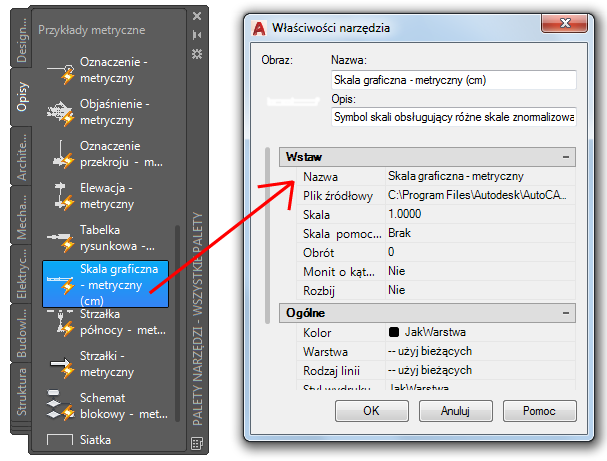Select the Monit o kąt... Nie value
Image resolution: width=607 pixels, height=461 pixels.
pyautogui.click(x=480, y=271)
